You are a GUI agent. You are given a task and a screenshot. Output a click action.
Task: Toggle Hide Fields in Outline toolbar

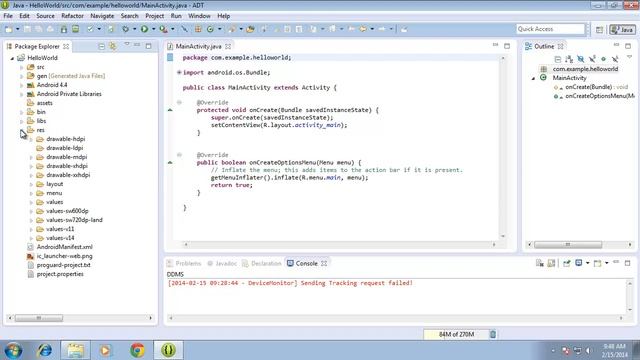click(x=580, y=59)
